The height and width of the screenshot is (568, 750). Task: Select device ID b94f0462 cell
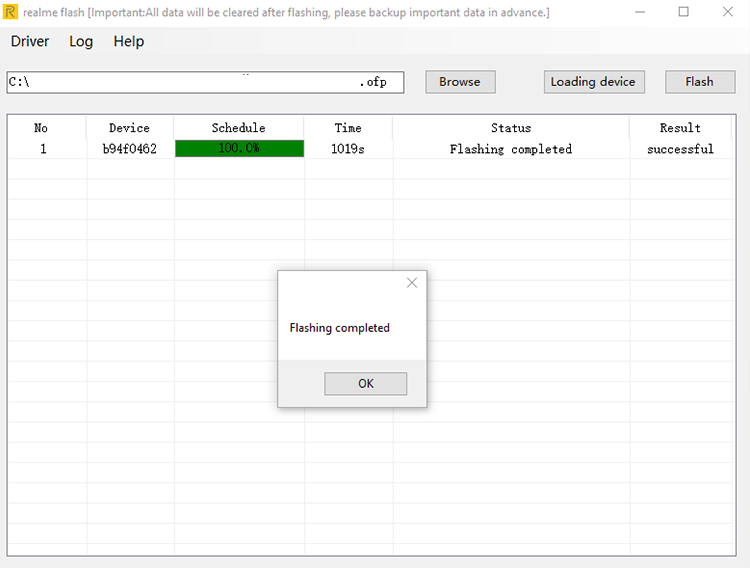coord(130,149)
